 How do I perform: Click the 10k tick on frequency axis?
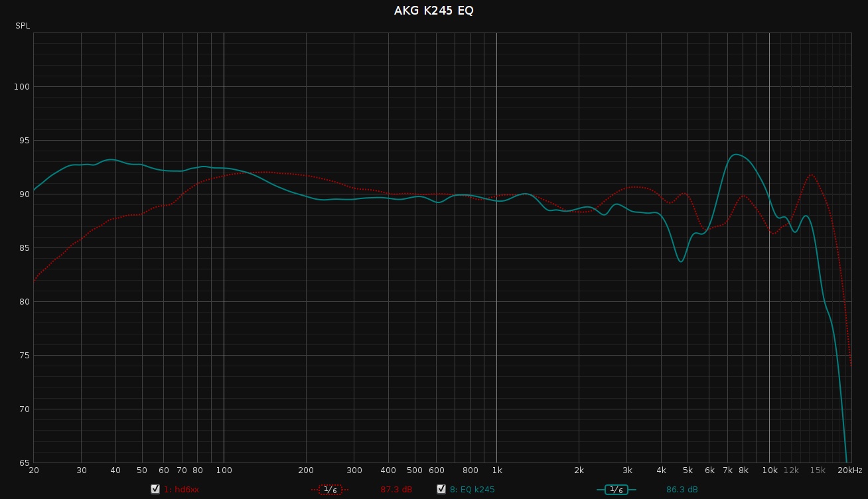pyautogui.click(x=770, y=470)
